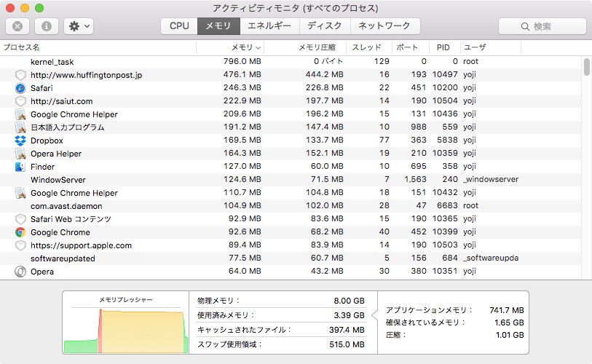Sort by PID column header

tap(445, 47)
